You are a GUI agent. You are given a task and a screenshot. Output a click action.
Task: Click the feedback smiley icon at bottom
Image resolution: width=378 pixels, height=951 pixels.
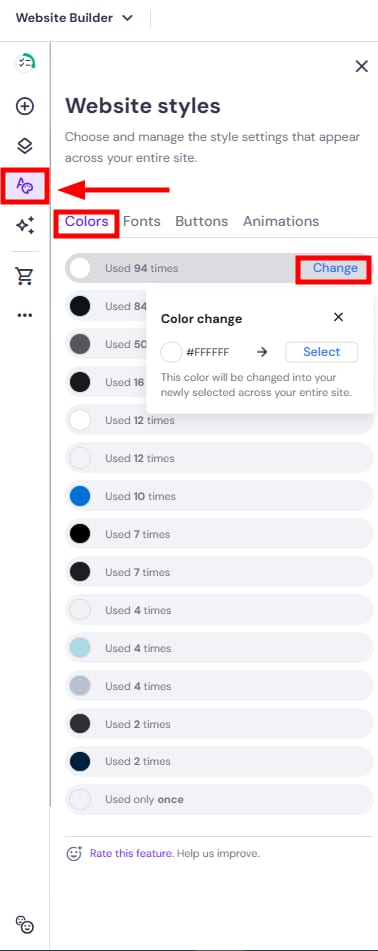point(25,924)
